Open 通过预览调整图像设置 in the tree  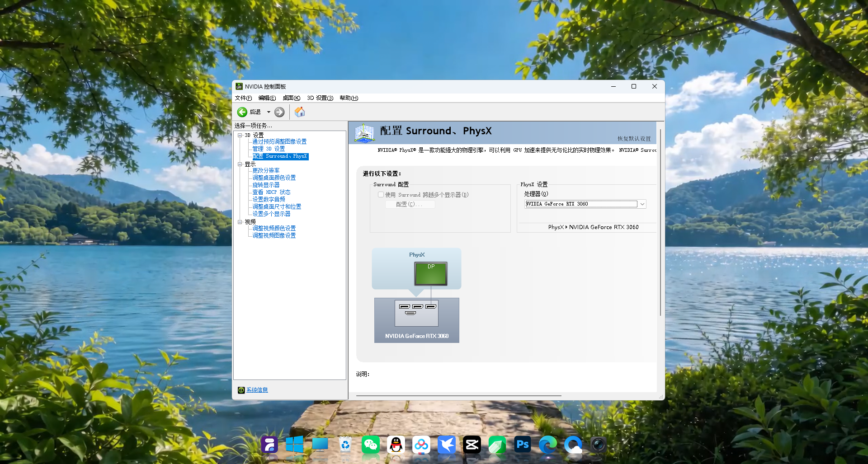[x=279, y=141]
